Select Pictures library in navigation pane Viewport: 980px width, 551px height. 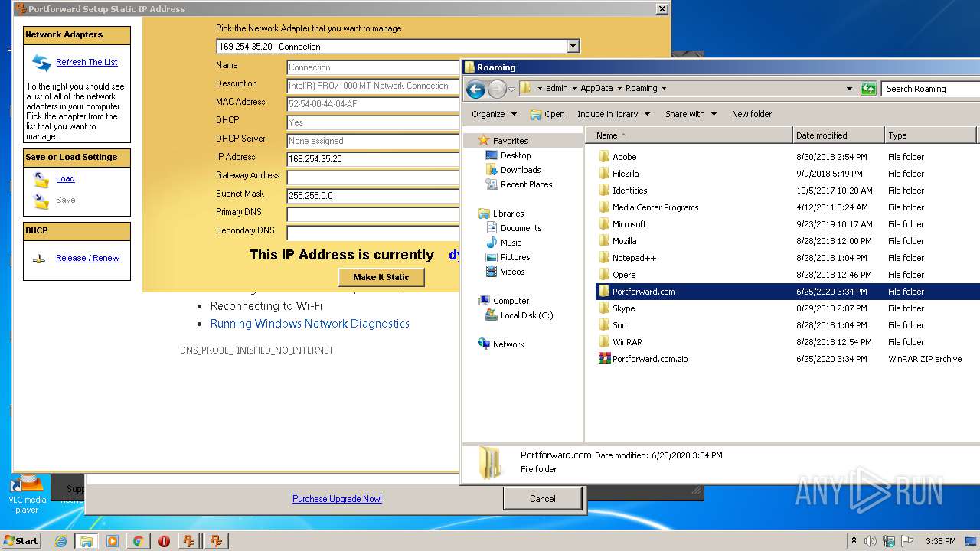[x=515, y=257]
